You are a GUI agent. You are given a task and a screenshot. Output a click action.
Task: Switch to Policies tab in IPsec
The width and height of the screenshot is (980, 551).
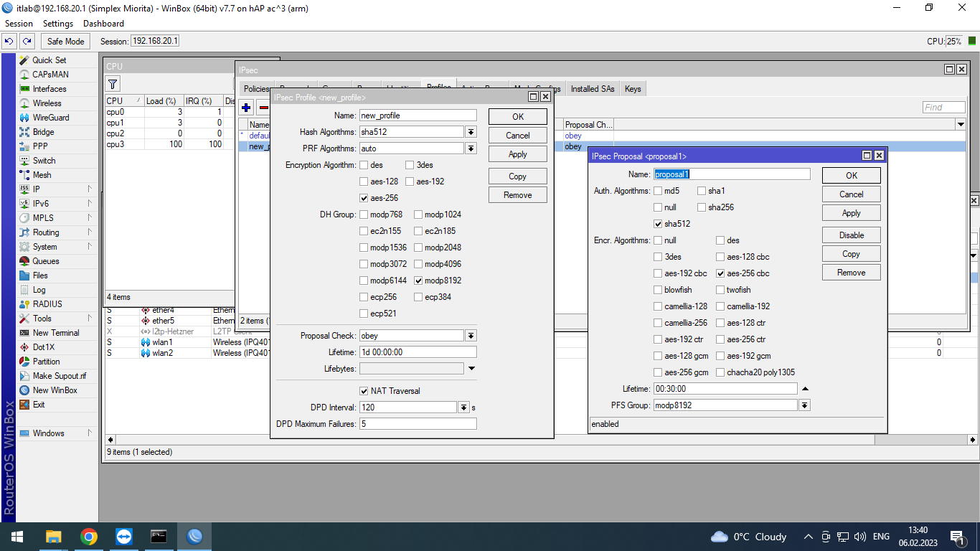(x=257, y=89)
